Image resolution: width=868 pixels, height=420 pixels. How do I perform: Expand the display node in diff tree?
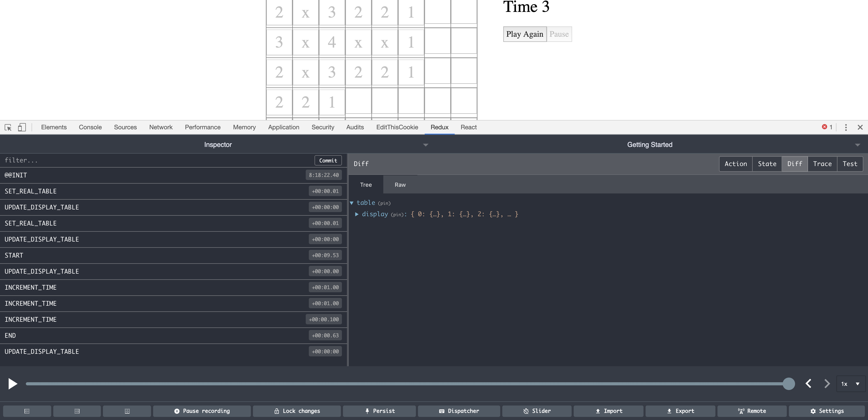point(357,214)
